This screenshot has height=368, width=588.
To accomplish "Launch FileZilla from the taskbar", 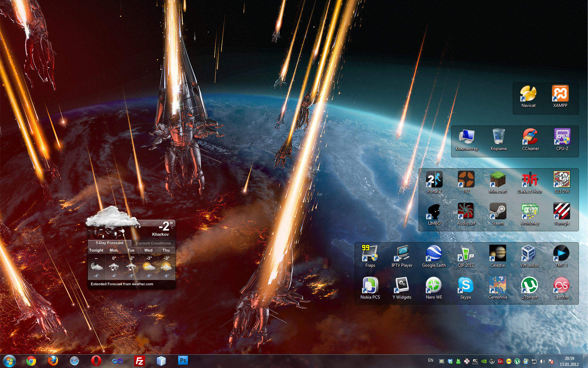I will coord(140,361).
